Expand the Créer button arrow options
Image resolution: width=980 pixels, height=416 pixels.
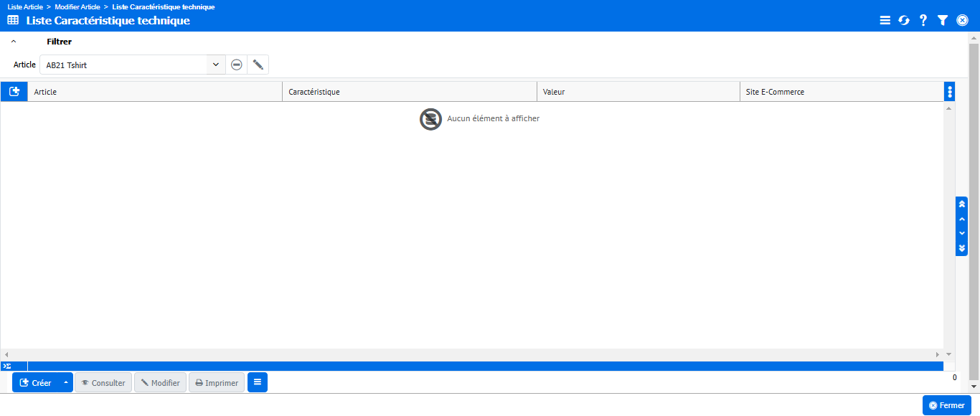point(66,383)
